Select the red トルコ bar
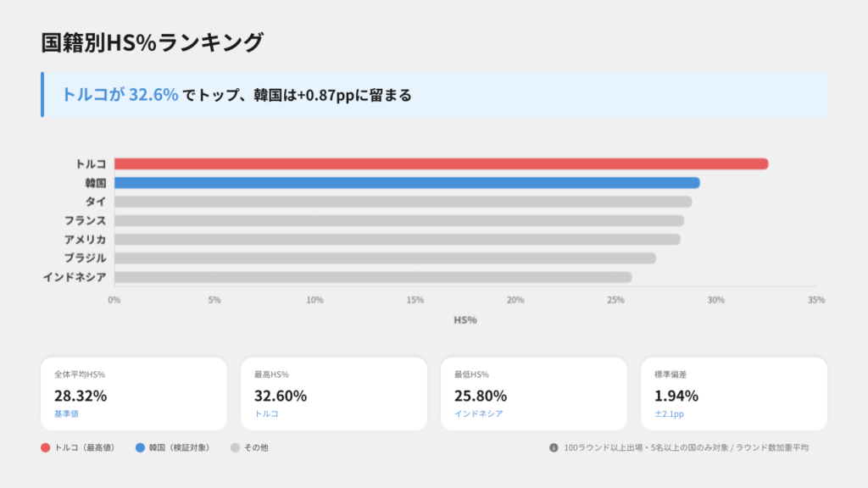868x488 pixels. tap(441, 164)
